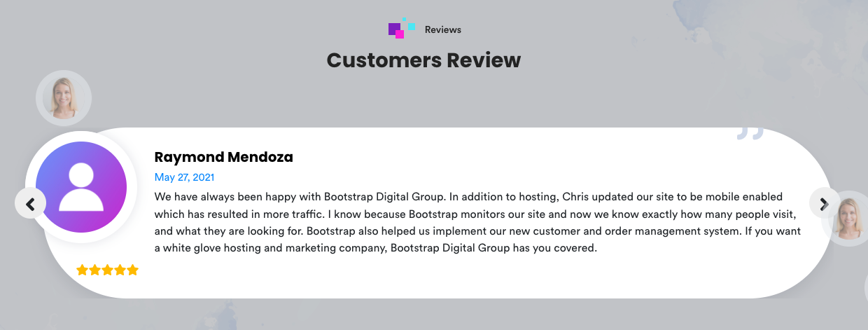Select the first rating star

pos(83,270)
